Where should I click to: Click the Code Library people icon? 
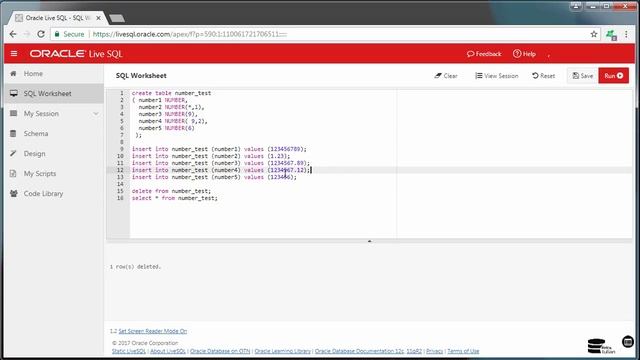[13, 193]
